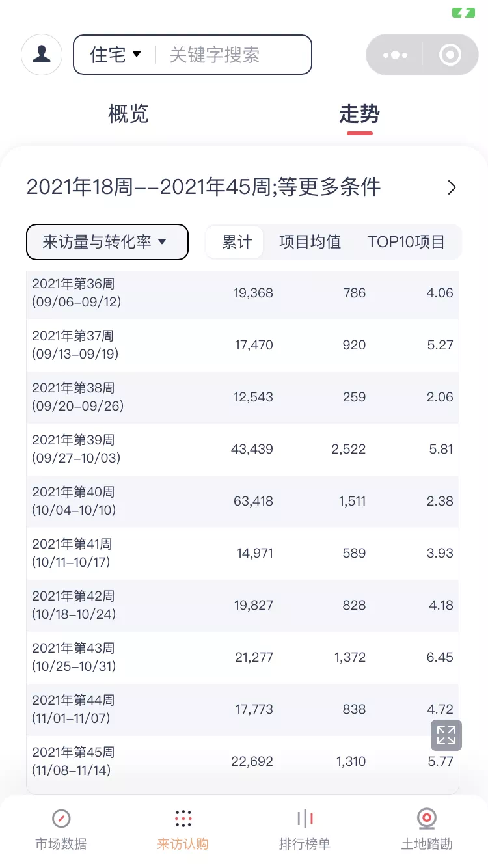Image resolution: width=488 pixels, height=868 pixels.
Task: Open 来访认购 dots grid icon
Action: [183, 819]
